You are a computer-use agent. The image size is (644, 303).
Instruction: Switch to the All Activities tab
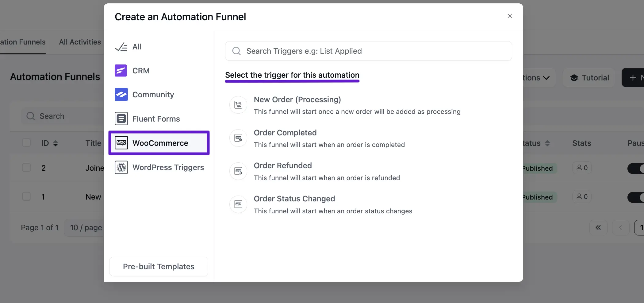tap(80, 42)
